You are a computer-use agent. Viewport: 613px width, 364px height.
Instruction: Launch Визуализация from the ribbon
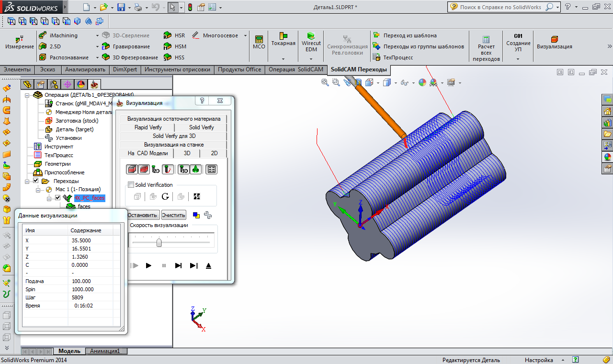[555, 43]
